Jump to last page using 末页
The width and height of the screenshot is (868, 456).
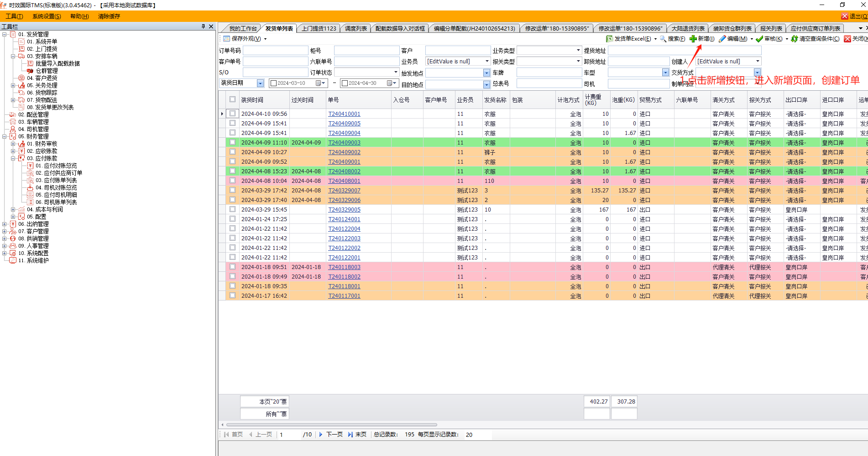tap(350, 435)
